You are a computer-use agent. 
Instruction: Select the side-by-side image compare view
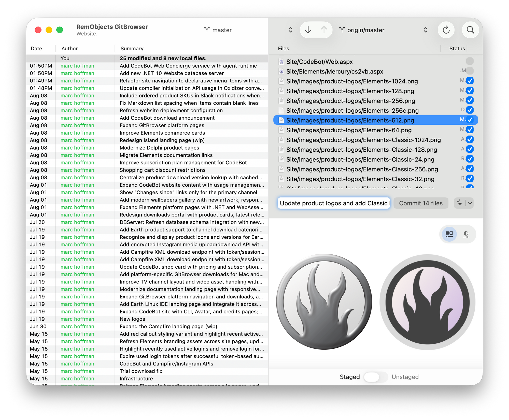click(x=449, y=234)
